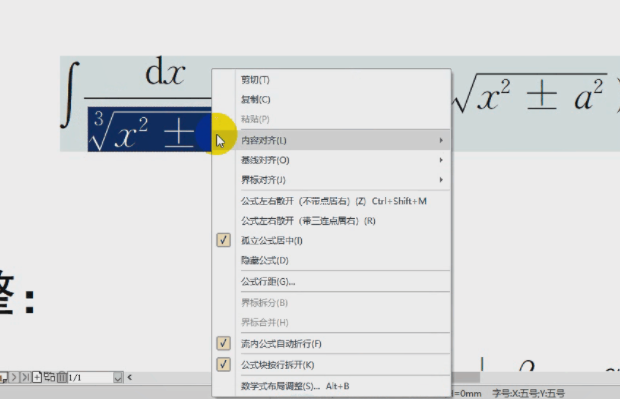This screenshot has height=399, width=620.
Task: Jump to last page button
Action: pyautogui.click(x=25, y=377)
